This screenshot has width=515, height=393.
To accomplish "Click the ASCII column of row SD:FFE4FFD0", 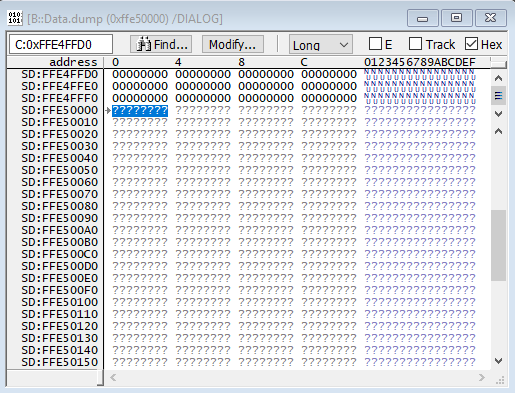I will click(420, 74).
